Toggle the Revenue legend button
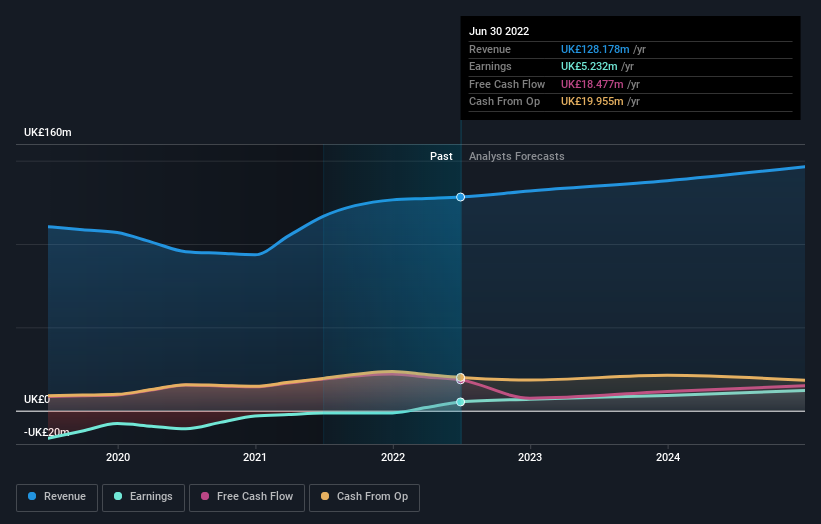This screenshot has width=821, height=524. (57, 497)
